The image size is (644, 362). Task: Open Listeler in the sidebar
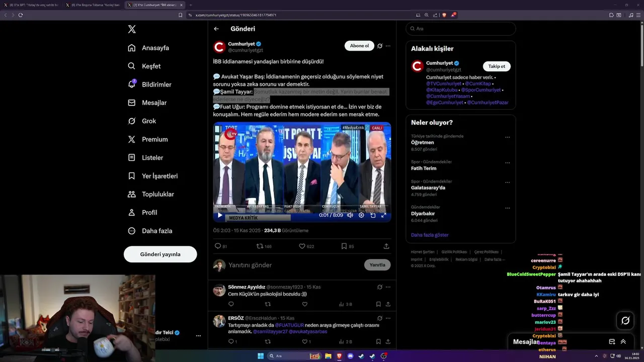tap(145, 157)
